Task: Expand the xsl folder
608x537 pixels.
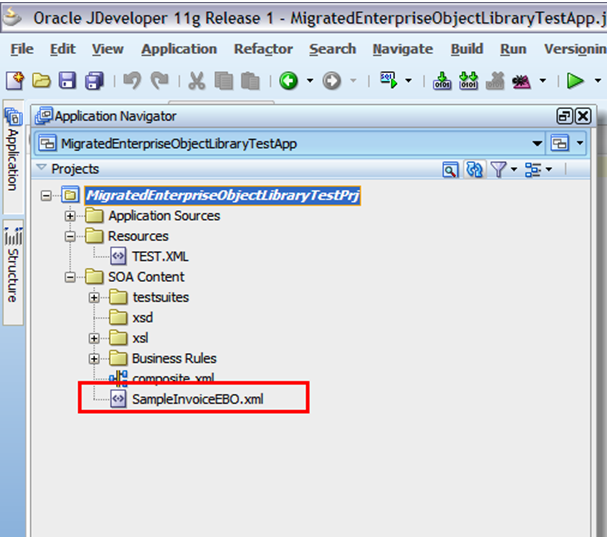Action: 94,338
